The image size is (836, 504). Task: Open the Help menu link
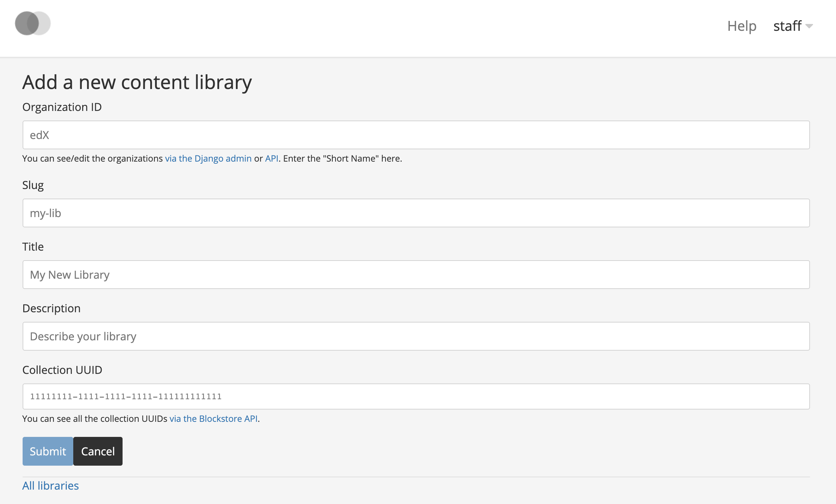coord(742,26)
